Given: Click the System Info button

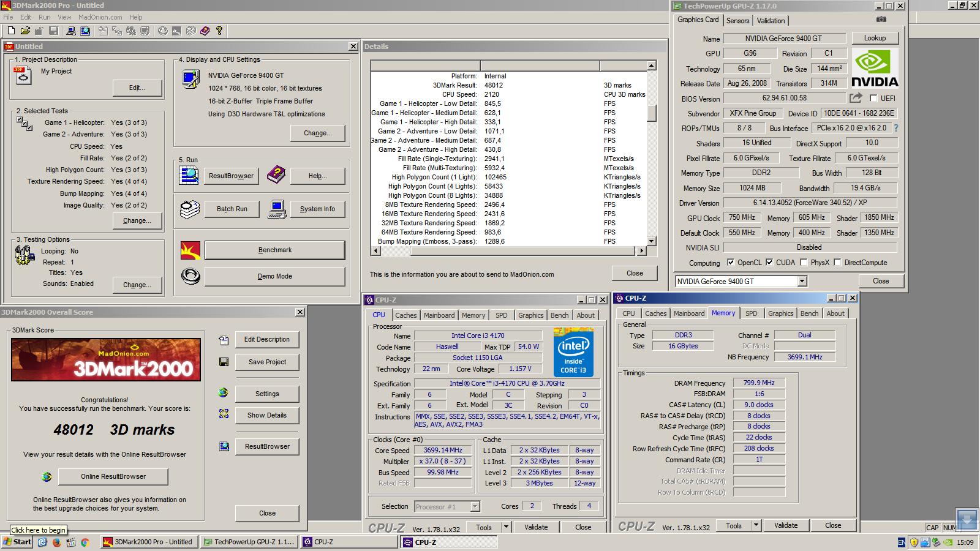Looking at the screenshot, I should 317,209.
